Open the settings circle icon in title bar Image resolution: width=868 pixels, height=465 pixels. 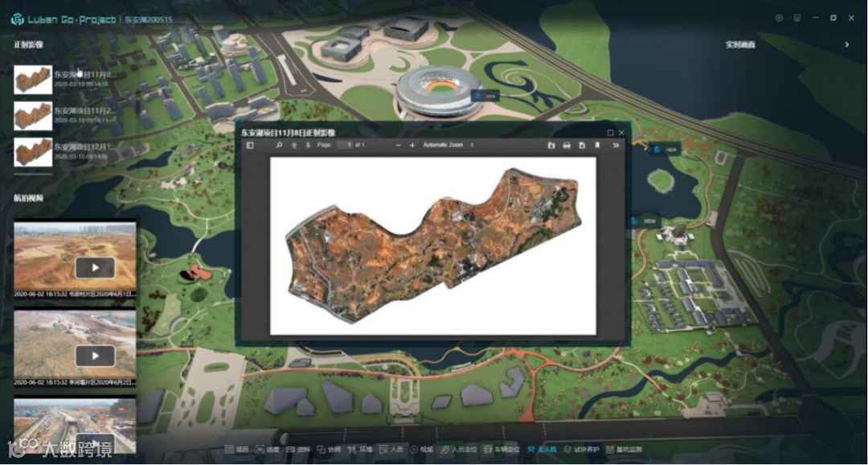coord(779,18)
